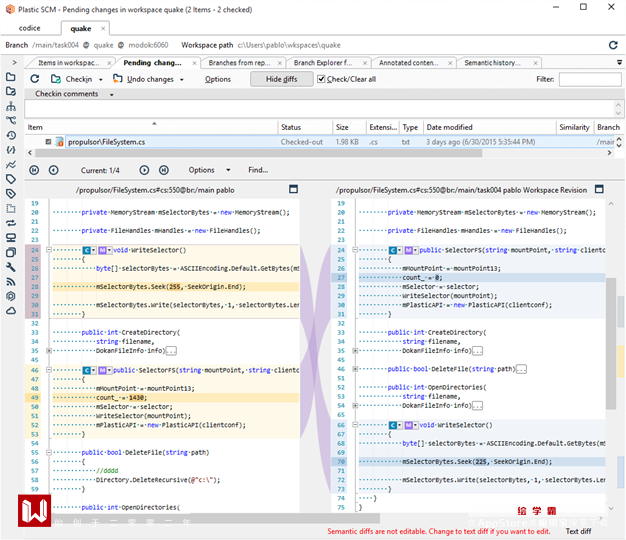Open the Sync replication arrows icon in sidebar
This screenshot has height=540, width=626.
point(11,223)
